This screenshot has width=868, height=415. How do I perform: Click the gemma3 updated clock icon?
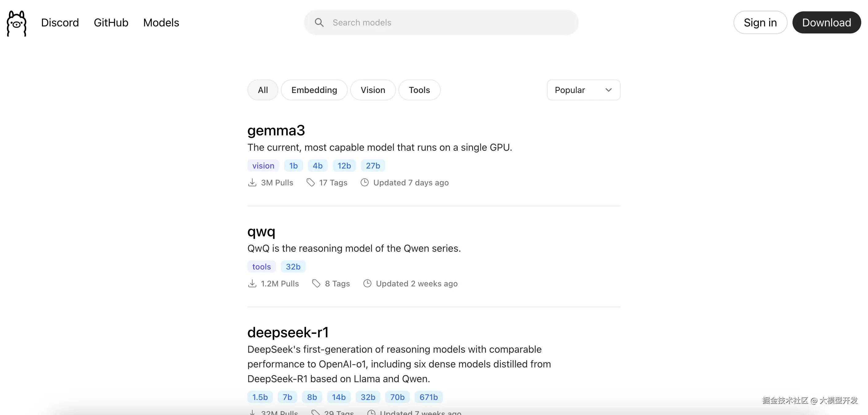365,183
